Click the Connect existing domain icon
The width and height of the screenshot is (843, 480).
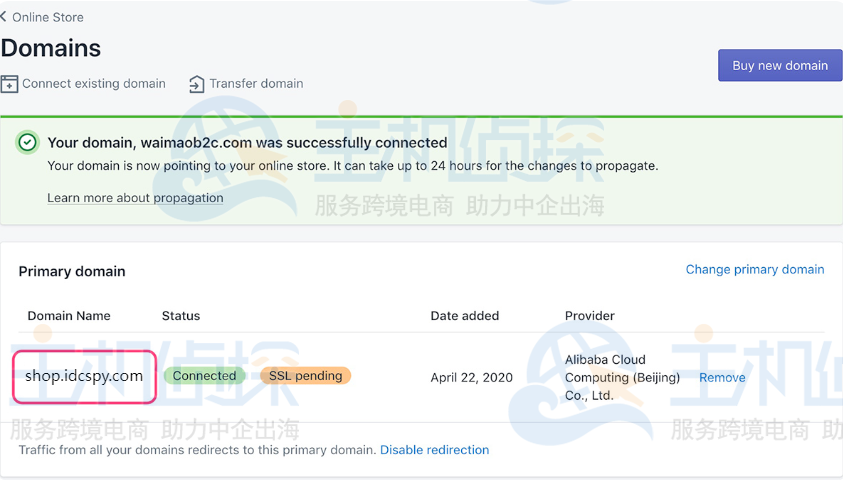pos(10,84)
